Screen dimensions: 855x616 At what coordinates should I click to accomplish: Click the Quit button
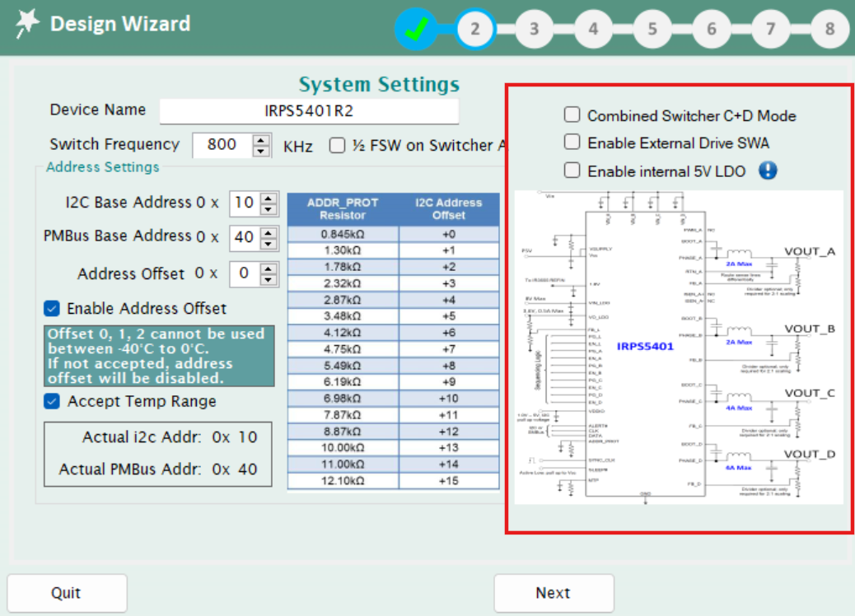click(x=66, y=592)
